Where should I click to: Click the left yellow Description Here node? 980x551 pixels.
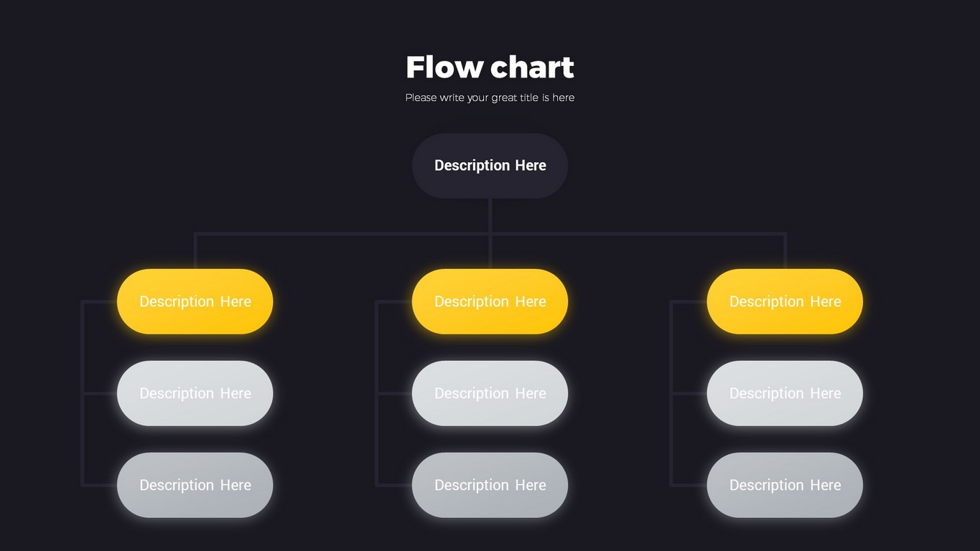[195, 301]
